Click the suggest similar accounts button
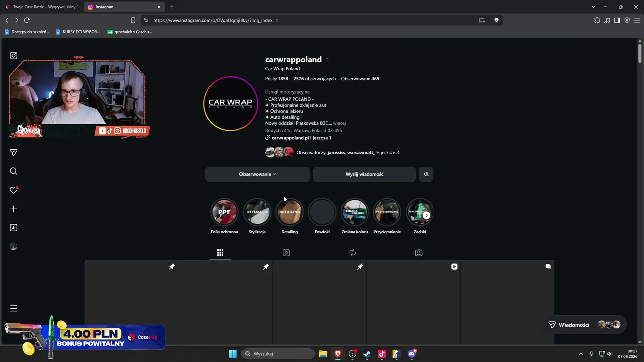Viewport: 644px width, 362px height. (x=426, y=174)
